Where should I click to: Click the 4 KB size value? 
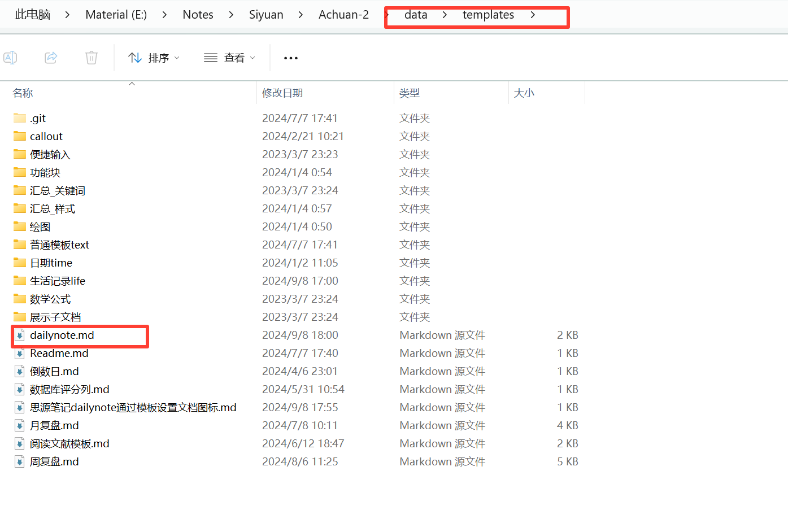click(568, 425)
